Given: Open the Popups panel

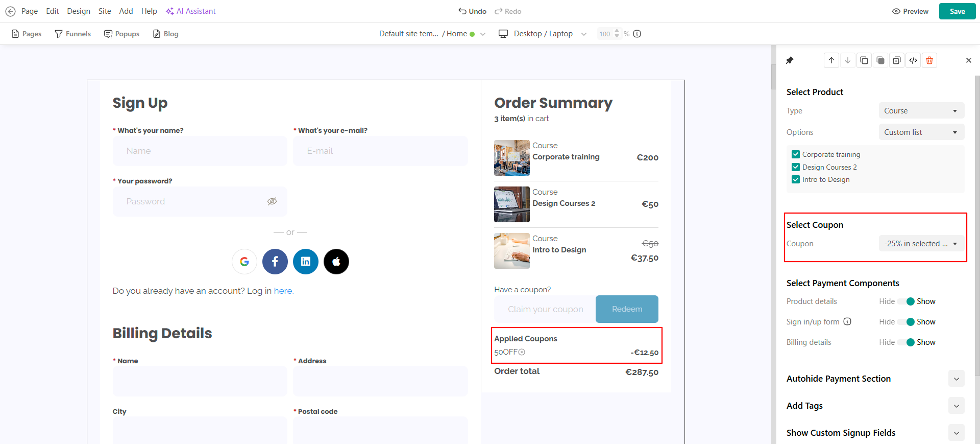Looking at the screenshot, I should tap(121, 34).
